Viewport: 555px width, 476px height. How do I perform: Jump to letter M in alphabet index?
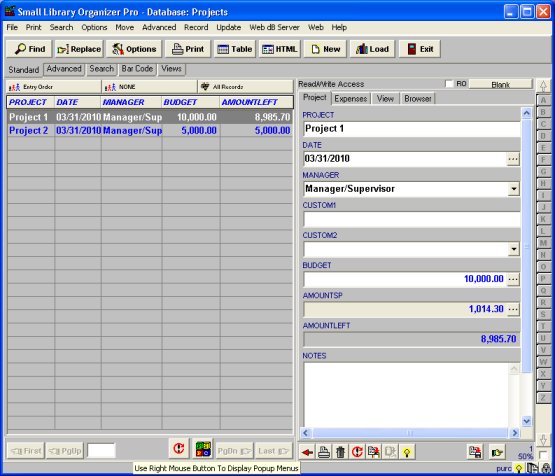pyautogui.click(x=543, y=243)
